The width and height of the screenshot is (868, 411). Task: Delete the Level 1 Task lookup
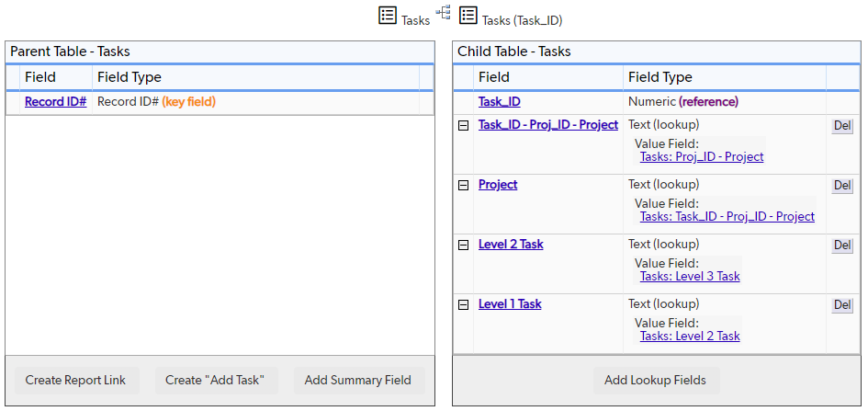[x=842, y=304]
